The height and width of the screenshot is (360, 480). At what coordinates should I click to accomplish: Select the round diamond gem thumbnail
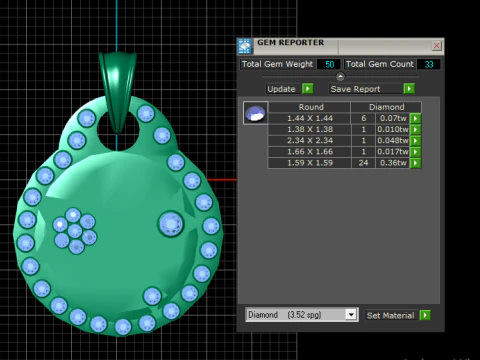coord(255,113)
